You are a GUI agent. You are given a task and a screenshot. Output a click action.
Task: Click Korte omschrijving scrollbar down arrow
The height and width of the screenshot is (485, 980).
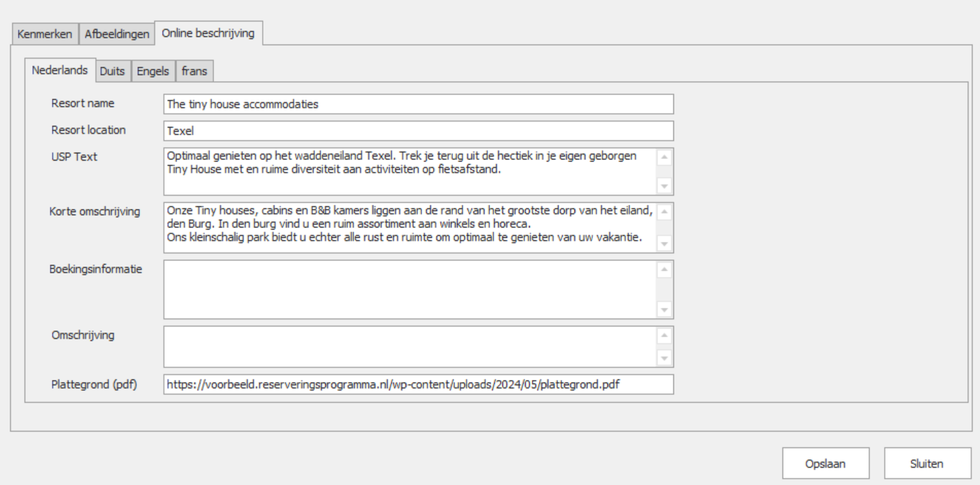click(x=664, y=242)
